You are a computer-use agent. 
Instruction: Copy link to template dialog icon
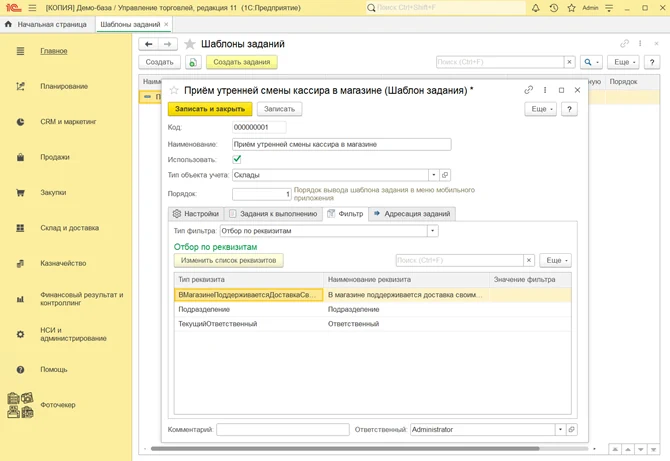click(x=529, y=90)
